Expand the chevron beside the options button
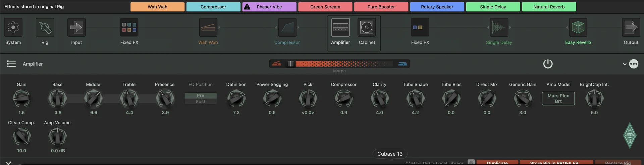The width and height of the screenshot is (644, 165). click(625, 64)
